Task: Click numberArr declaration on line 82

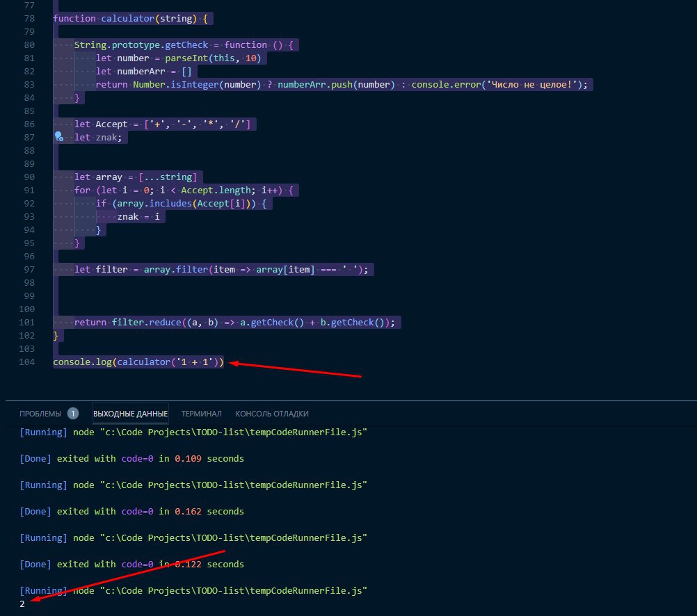Action: 141,72
